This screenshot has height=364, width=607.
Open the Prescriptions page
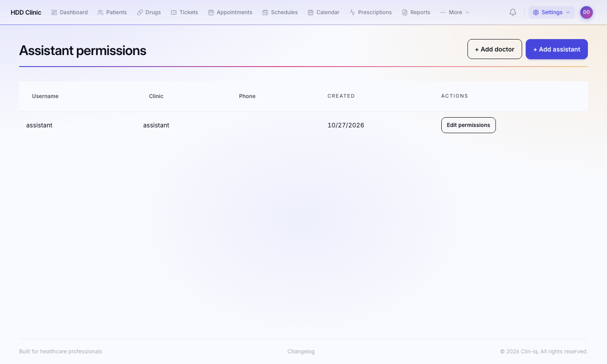coord(371,12)
